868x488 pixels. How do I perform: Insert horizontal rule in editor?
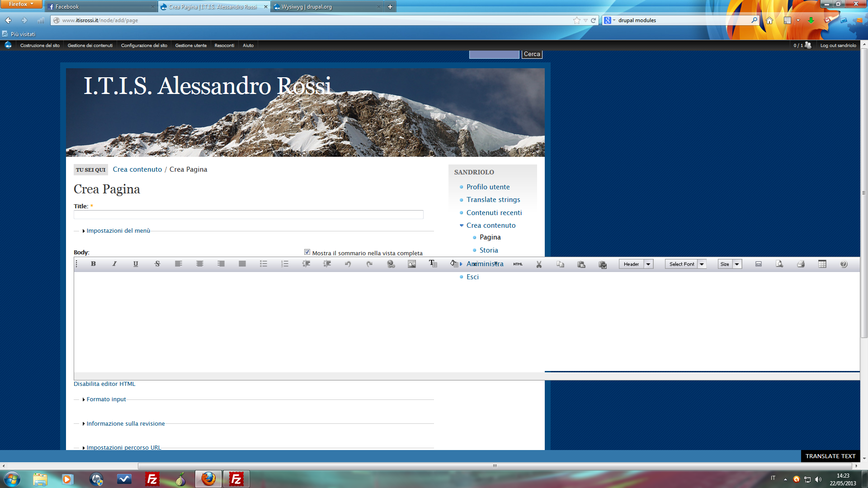[759, 264]
